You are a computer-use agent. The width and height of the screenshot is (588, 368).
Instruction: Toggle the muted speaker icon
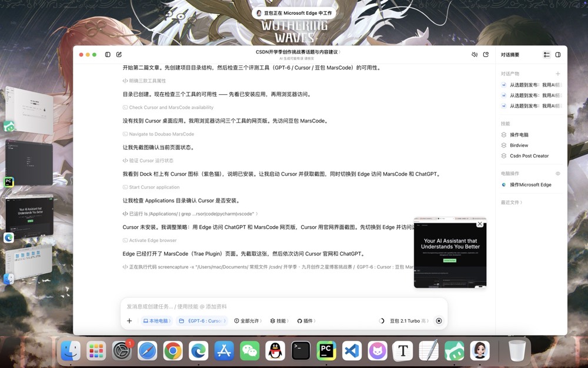coord(475,54)
